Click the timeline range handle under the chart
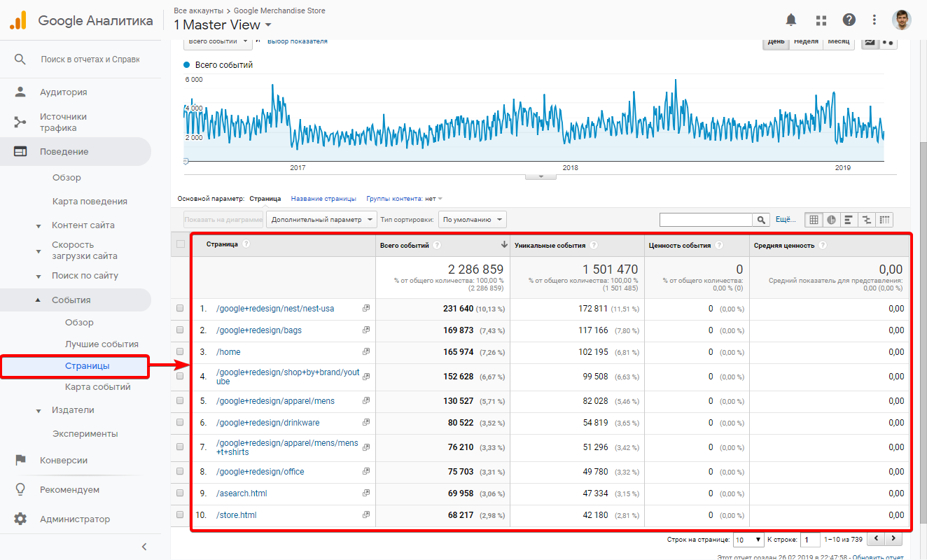Screen dimensions: 927x560 540,176
